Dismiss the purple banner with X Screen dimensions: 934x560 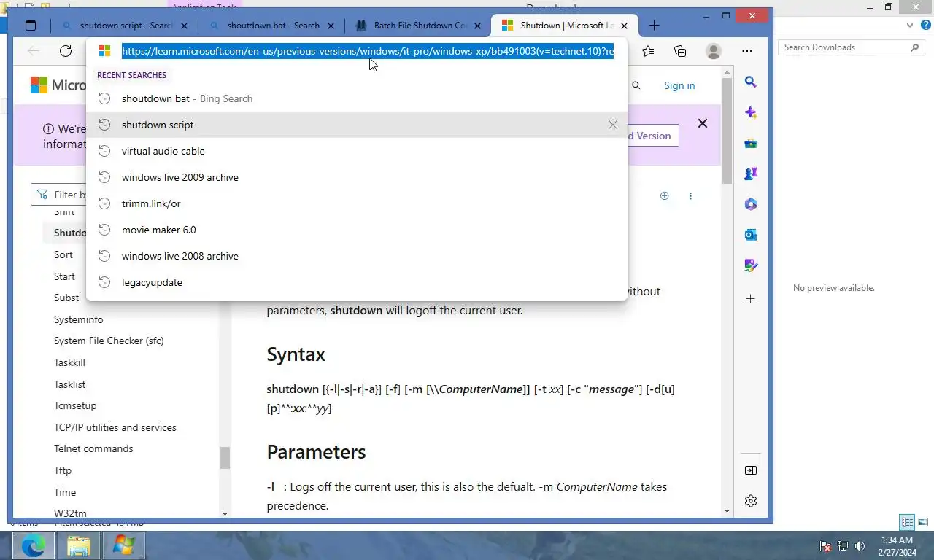pyautogui.click(x=703, y=123)
